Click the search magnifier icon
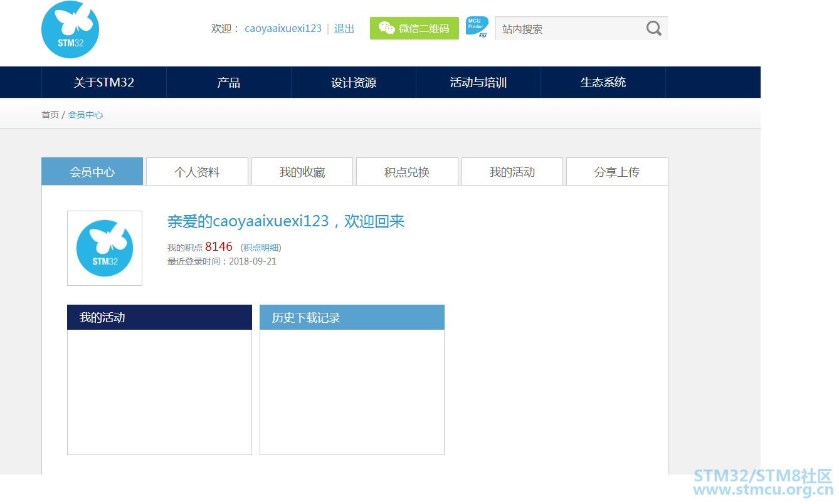 (654, 28)
